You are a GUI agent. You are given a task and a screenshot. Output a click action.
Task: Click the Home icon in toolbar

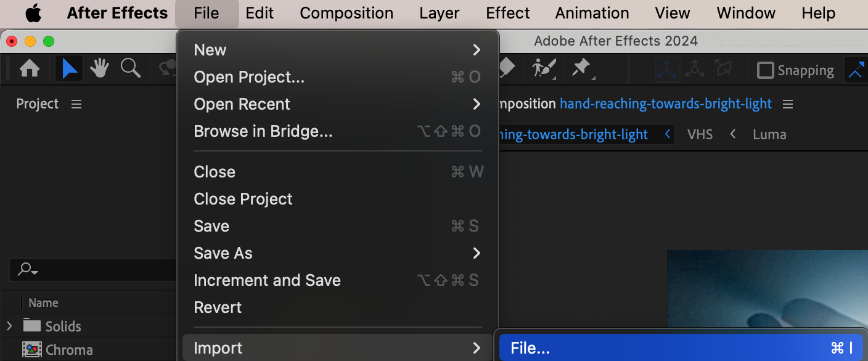[x=30, y=68]
